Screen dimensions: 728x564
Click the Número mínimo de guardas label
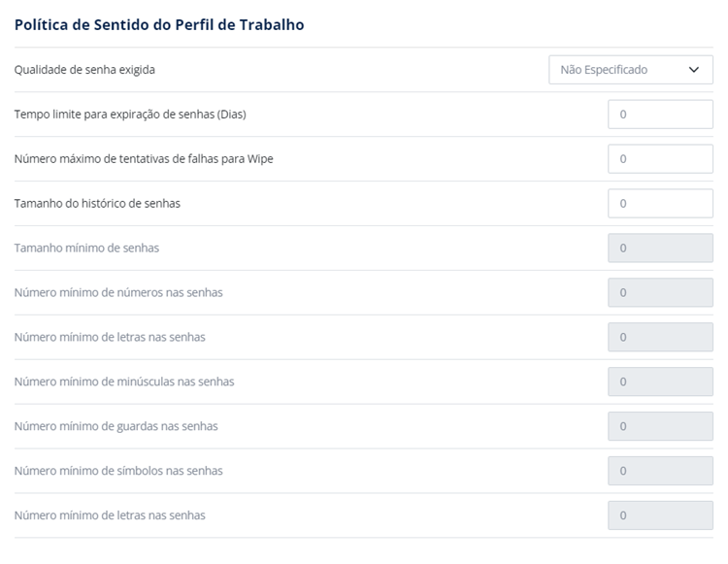(x=116, y=426)
